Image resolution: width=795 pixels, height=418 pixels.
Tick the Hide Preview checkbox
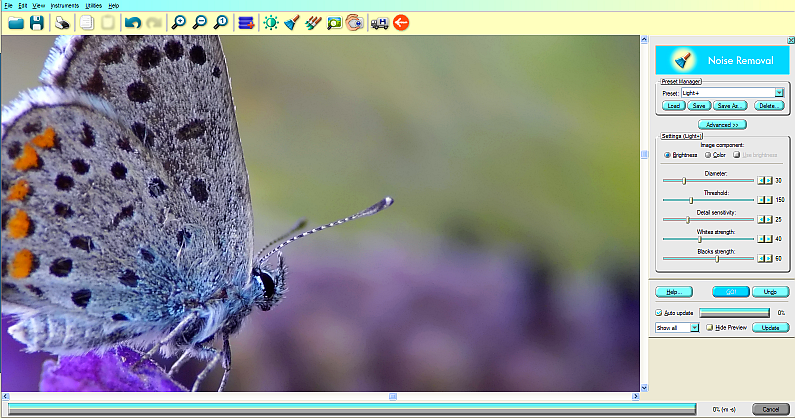[x=709, y=328]
